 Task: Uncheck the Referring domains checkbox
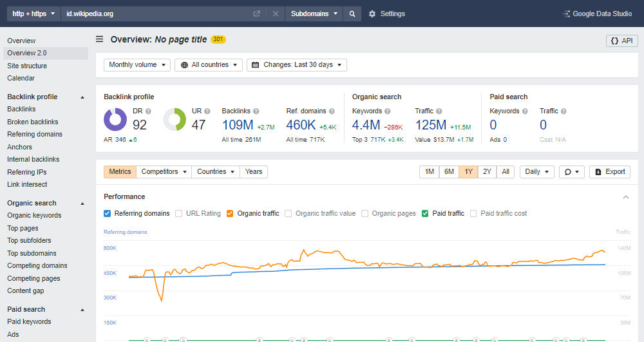(x=108, y=213)
